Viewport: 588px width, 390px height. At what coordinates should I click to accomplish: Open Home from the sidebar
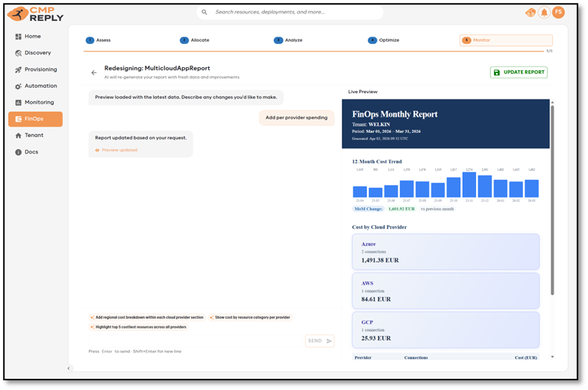(x=33, y=37)
